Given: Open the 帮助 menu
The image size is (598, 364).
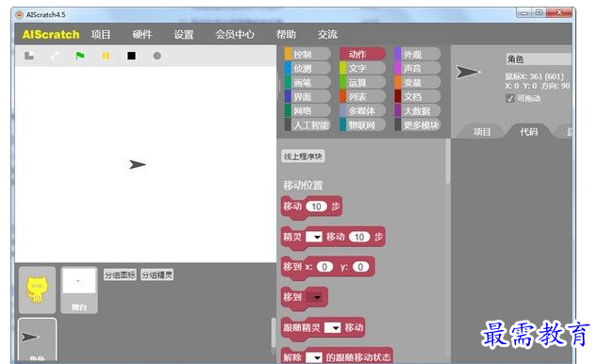Looking at the screenshot, I should pos(286,34).
